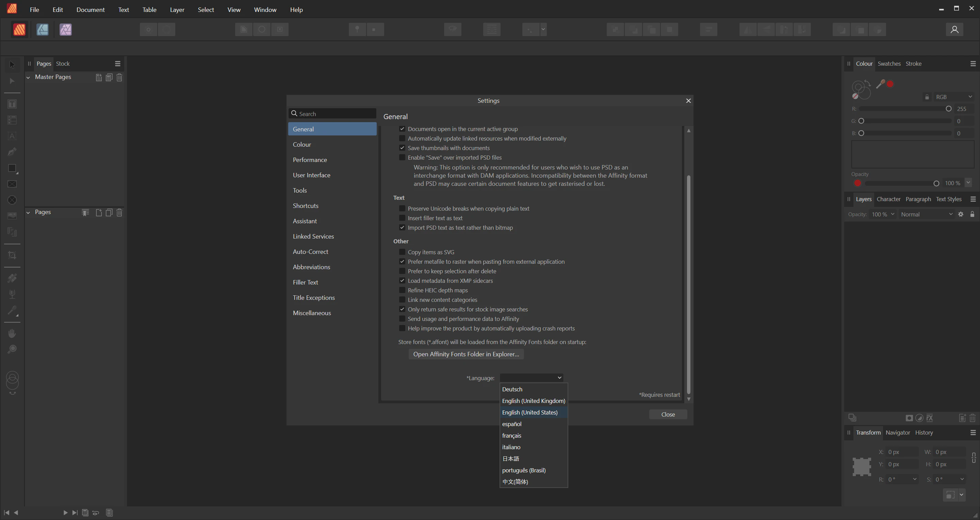The width and height of the screenshot is (980, 520).
Task: Select the Move tool arrow
Action: tap(12, 65)
